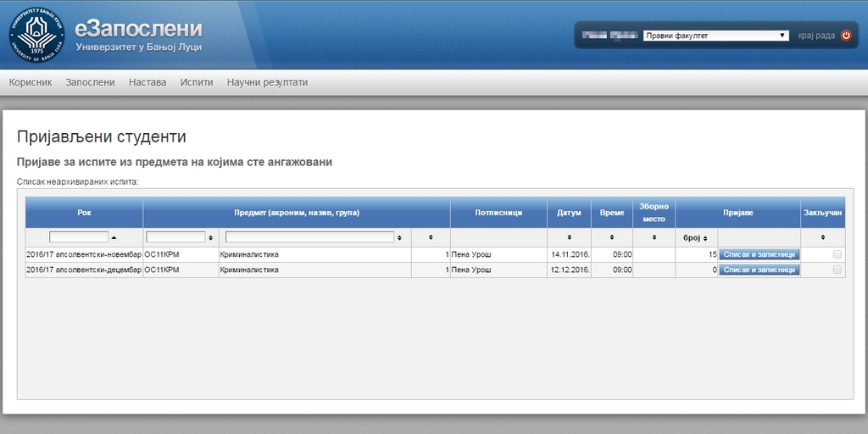This screenshot has width=868, height=434.
Task: Open the Научни резултати menu
Action: 267,82
